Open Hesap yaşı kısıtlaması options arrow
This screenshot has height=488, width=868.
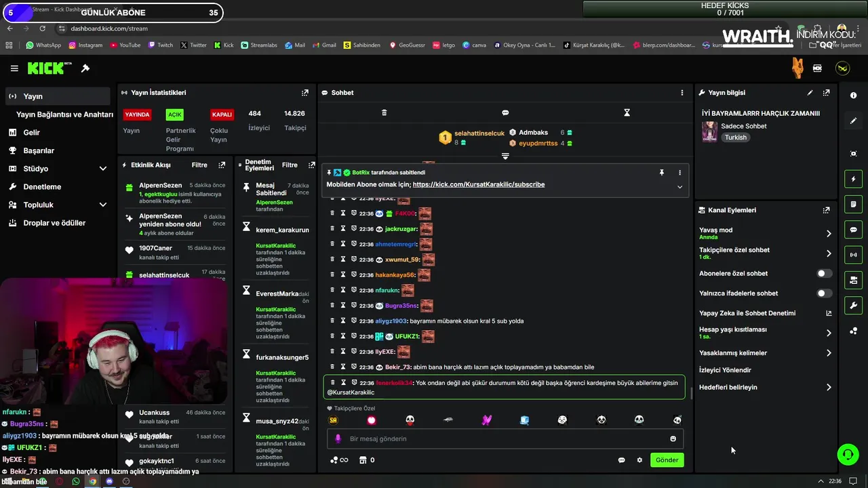point(828,333)
